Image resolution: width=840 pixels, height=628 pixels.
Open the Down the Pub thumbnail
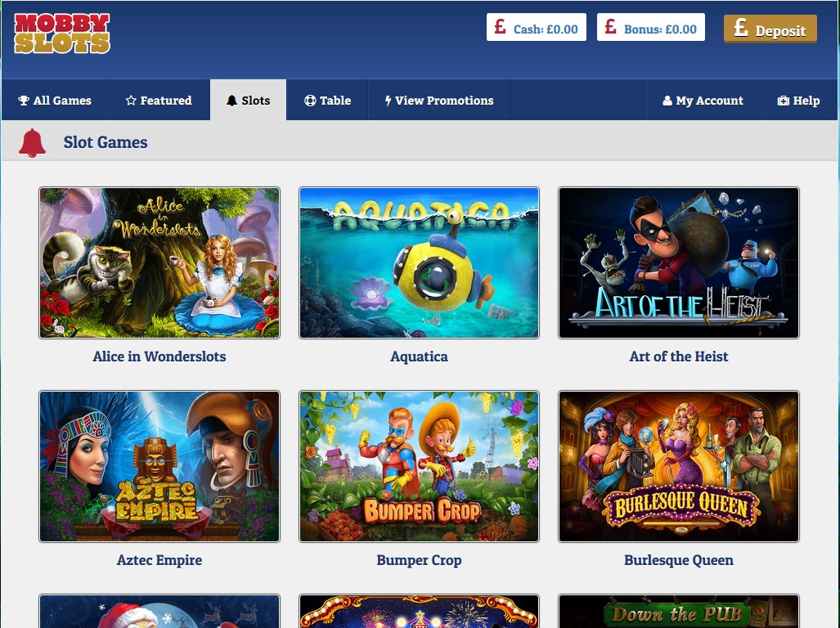tap(678, 612)
